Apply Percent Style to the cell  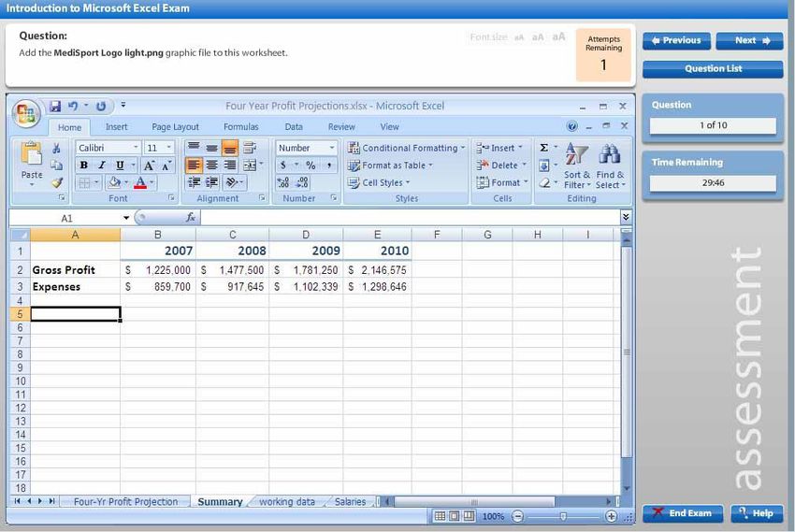pos(311,165)
